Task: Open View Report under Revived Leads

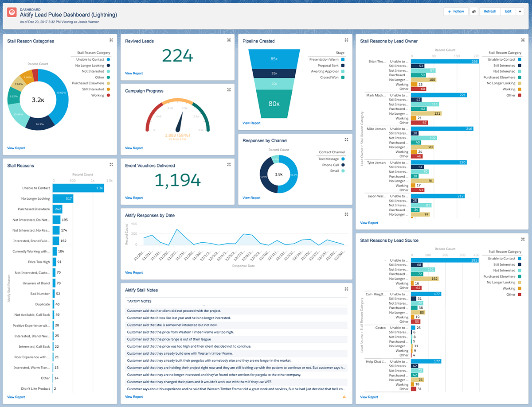Action: 134,73
